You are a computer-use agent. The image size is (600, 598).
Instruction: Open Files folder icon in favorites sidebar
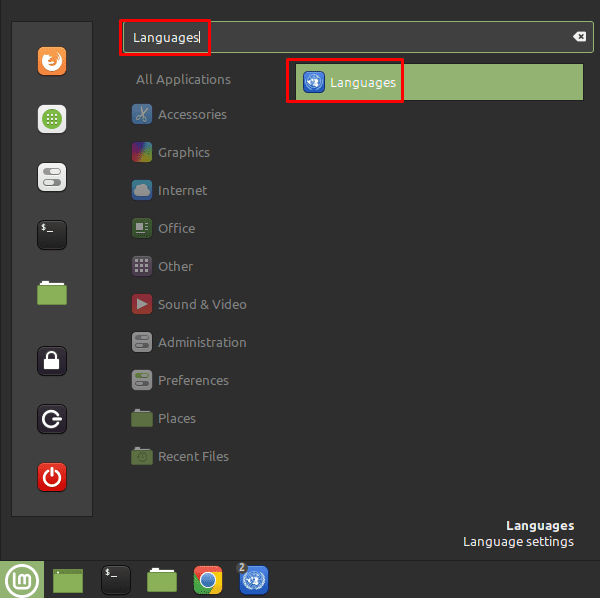click(52, 293)
